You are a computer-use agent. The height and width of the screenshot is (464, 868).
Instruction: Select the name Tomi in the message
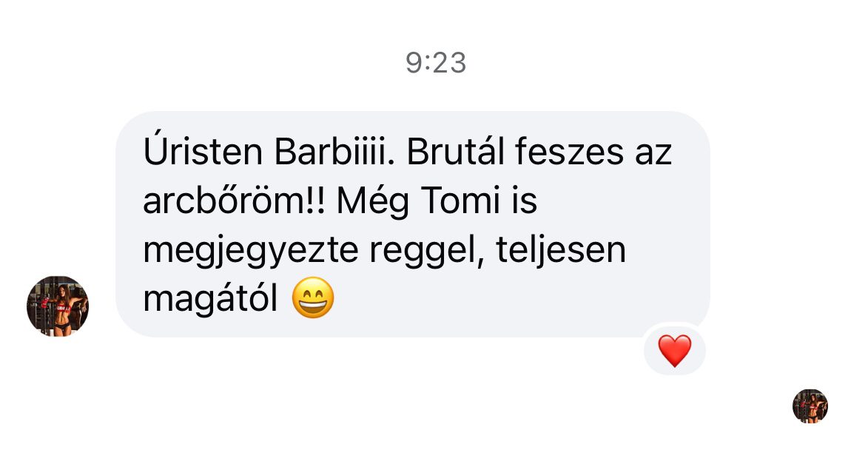coord(460,200)
